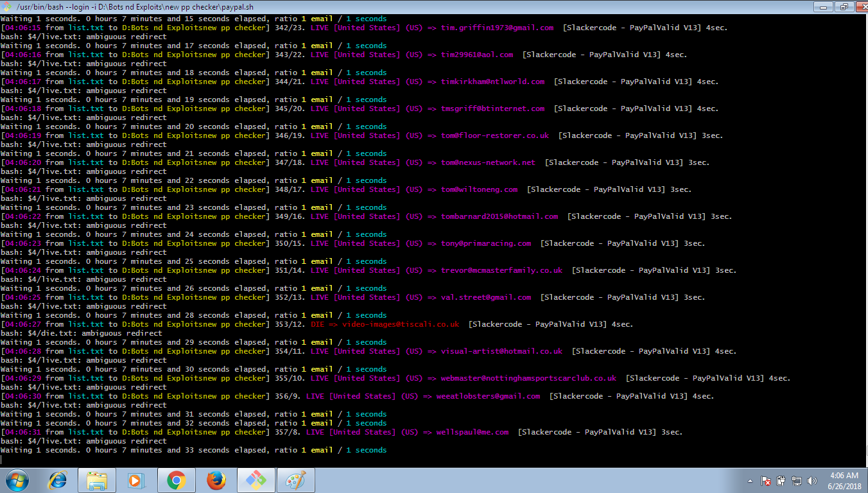Click the network connection tray icon

pos(797,481)
